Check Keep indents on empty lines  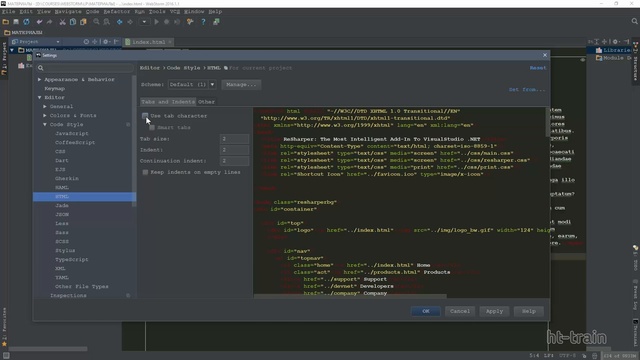(145, 172)
